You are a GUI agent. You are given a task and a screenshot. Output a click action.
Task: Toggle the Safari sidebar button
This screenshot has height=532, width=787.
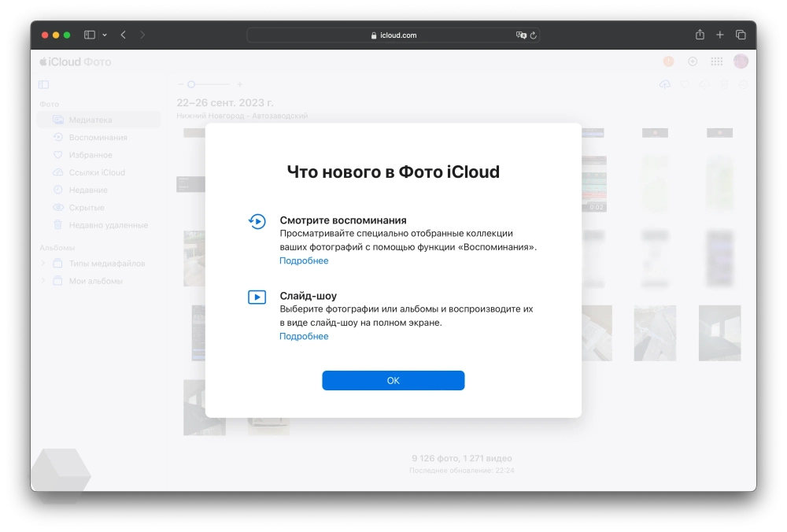click(x=90, y=35)
